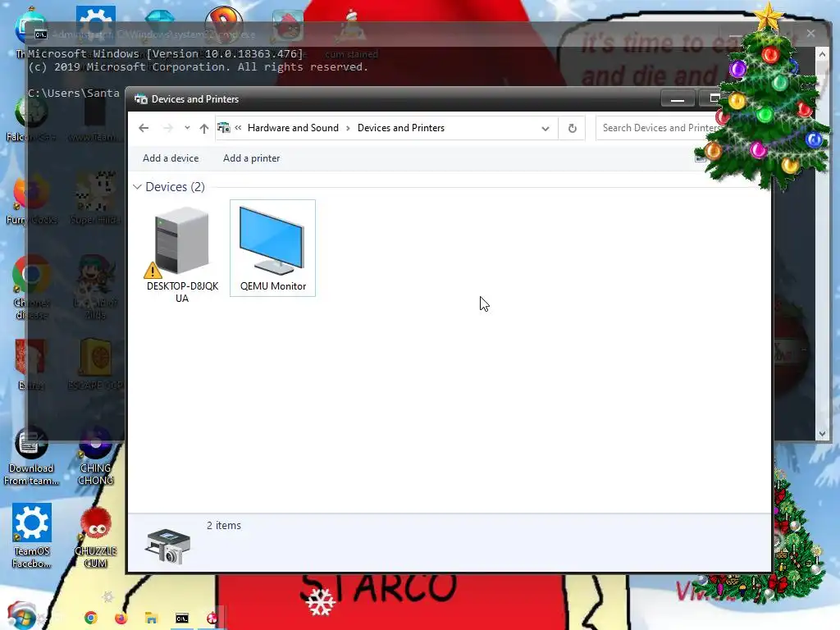Go back in Devices and Printers
This screenshot has width=840, height=630.
pos(144,128)
